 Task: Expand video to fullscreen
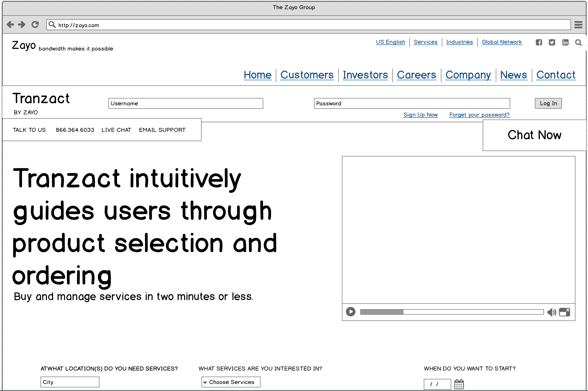565,312
